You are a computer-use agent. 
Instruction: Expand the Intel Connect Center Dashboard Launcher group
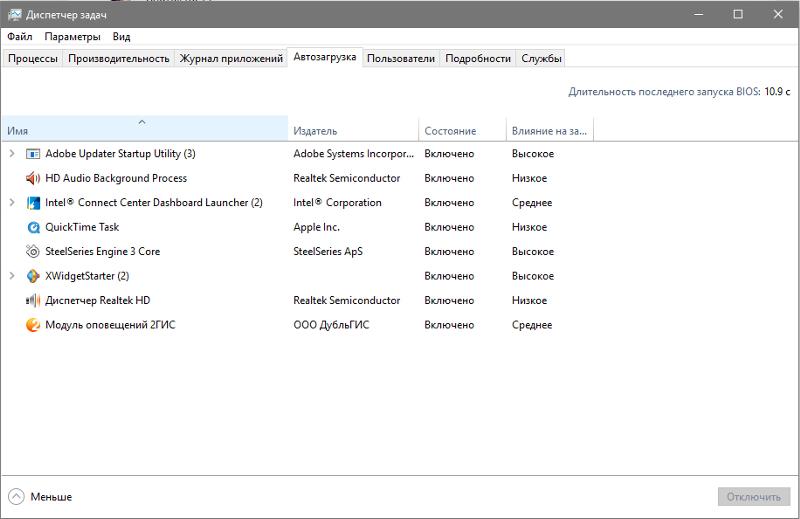(12, 202)
